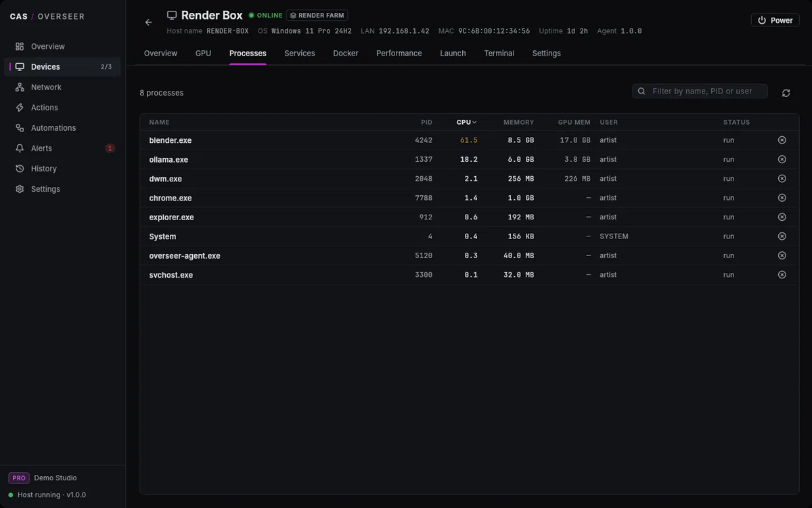The image size is (812, 508).
Task: Kill the ollama.exe process
Action: (782, 159)
